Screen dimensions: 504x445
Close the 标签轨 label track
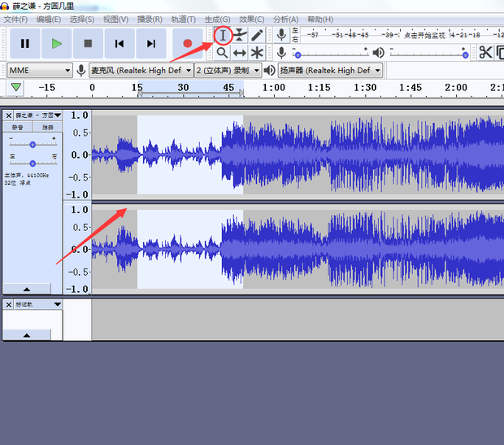[8, 304]
